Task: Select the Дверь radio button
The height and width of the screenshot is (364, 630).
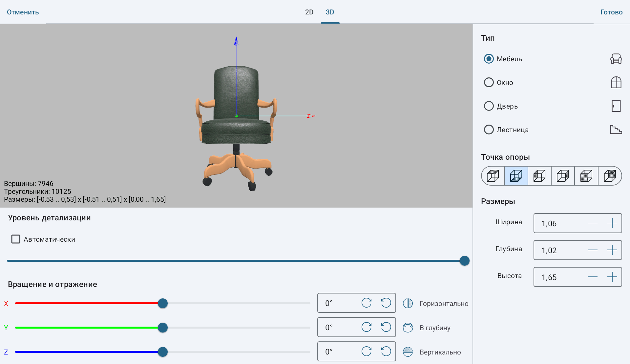Action: [489, 106]
